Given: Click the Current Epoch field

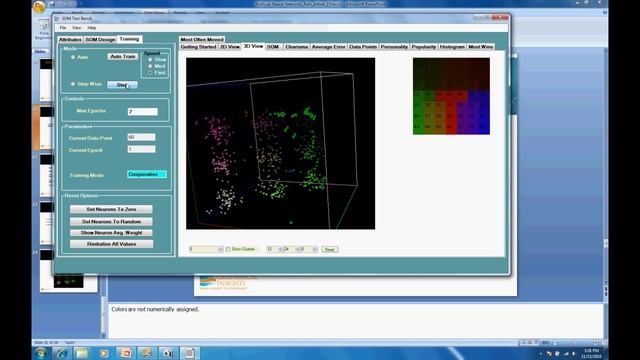Looking at the screenshot, I should point(141,149).
